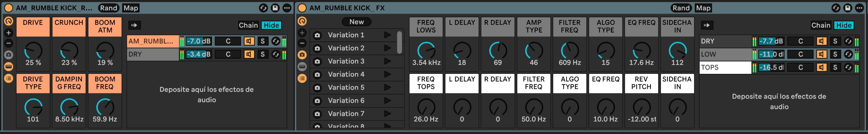Image resolution: width=868 pixels, height=134 pixels.
Task: Select Variation 5 in variations list
Action: coord(346,88)
